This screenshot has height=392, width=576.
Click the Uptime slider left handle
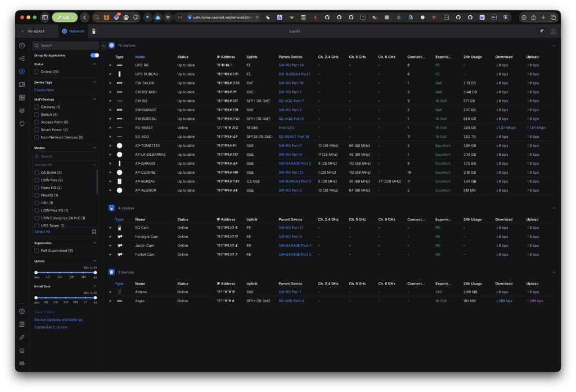tap(36, 273)
